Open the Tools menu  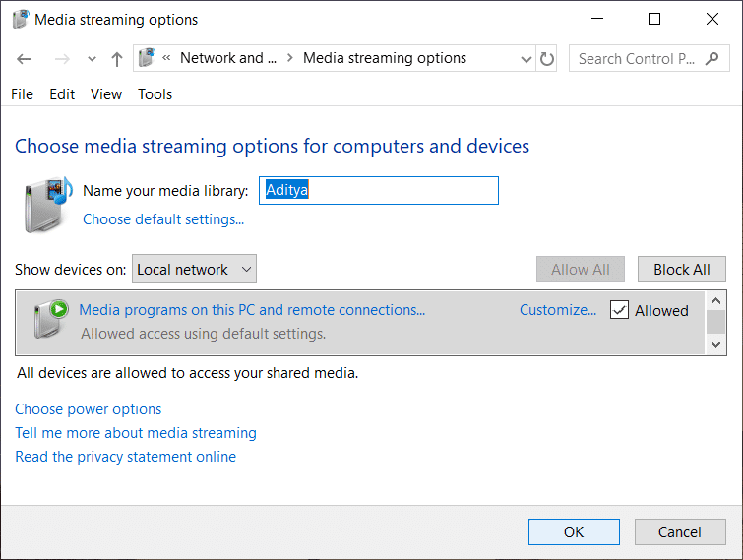[155, 94]
